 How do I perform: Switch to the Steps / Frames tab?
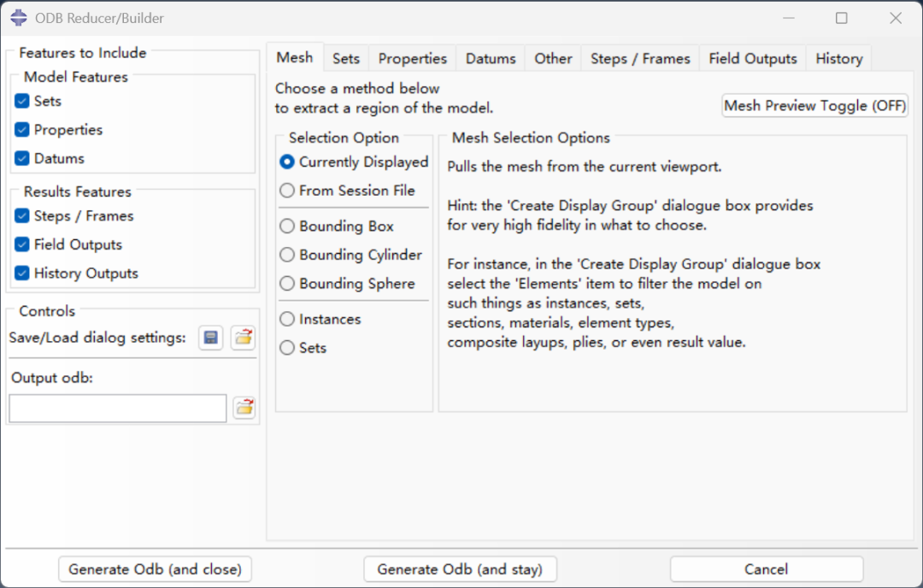(x=640, y=59)
